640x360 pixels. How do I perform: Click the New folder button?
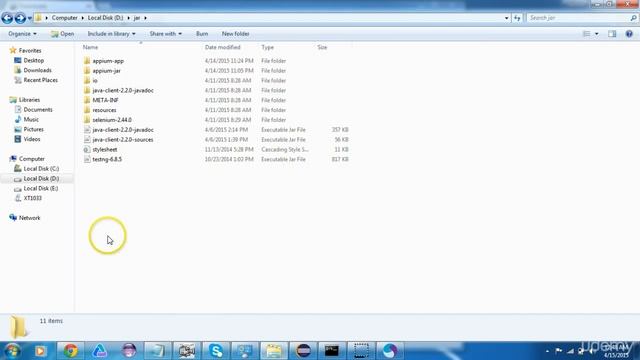click(x=236, y=34)
